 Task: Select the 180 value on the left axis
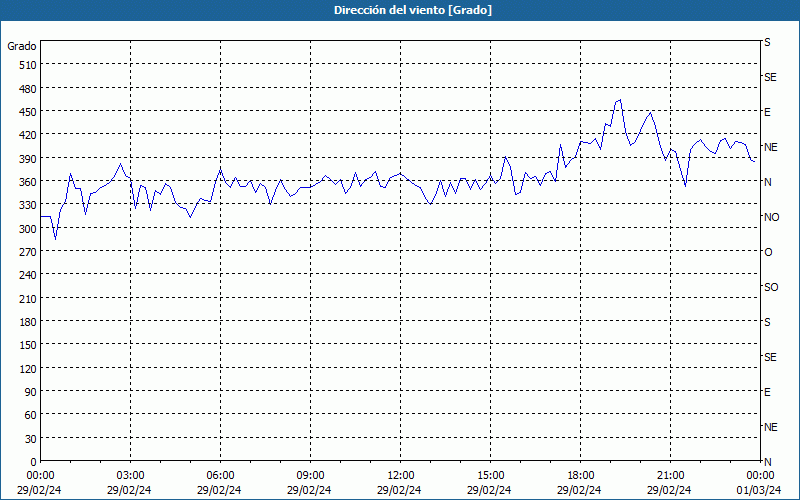pos(29,322)
